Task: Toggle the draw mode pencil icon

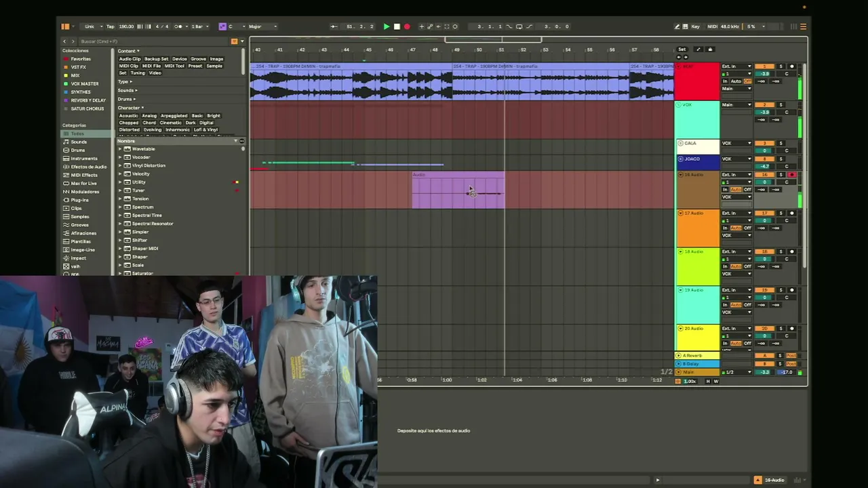Action: point(677,26)
